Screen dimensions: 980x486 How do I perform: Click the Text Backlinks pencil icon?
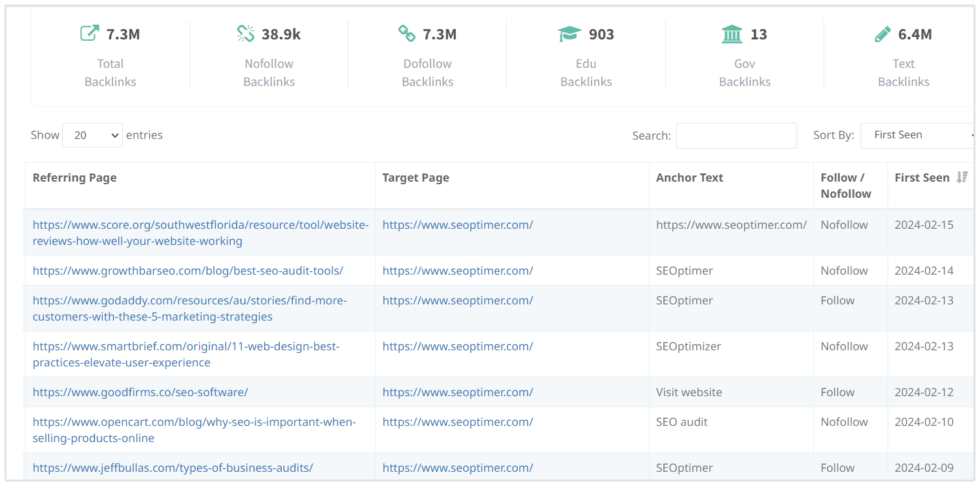(882, 34)
